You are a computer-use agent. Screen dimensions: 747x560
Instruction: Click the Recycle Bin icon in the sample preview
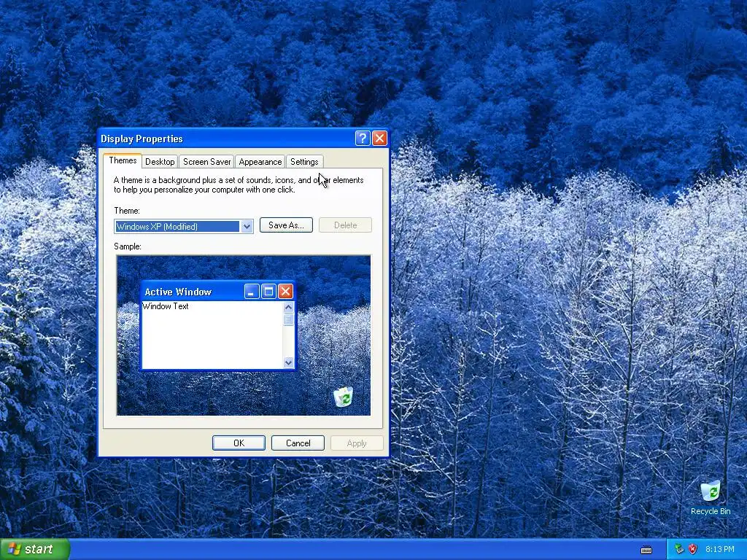pos(343,397)
